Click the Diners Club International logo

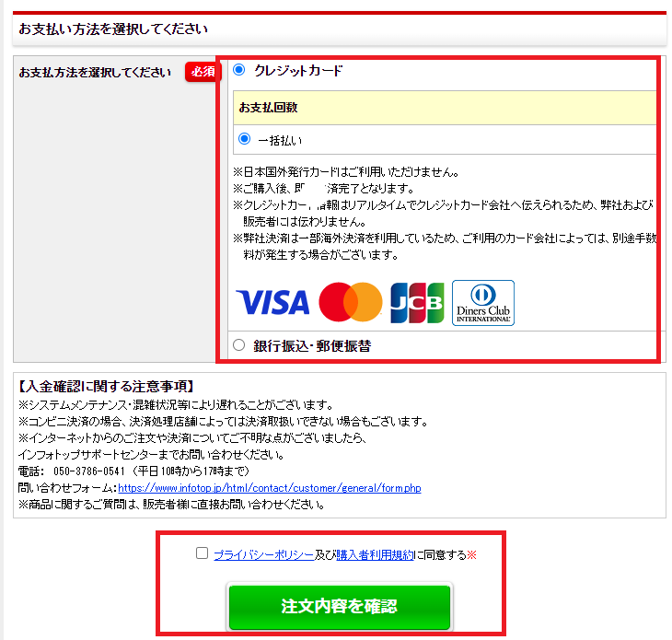pyautogui.click(x=483, y=303)
